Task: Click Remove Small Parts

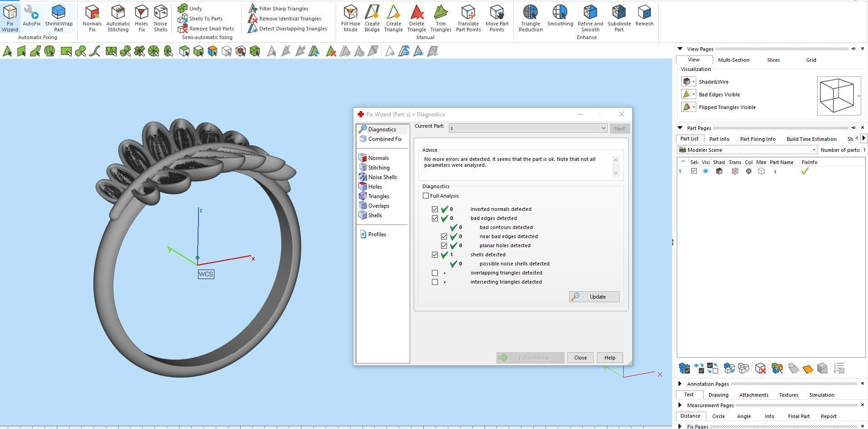Action: [x=206, y=29]
